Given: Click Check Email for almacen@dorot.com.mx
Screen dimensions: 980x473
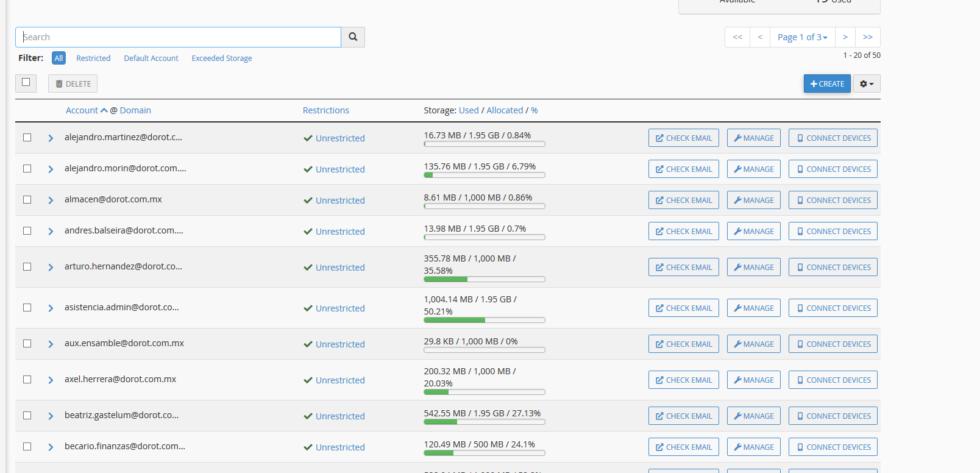Looking at the screenshot, I should 683,200.
